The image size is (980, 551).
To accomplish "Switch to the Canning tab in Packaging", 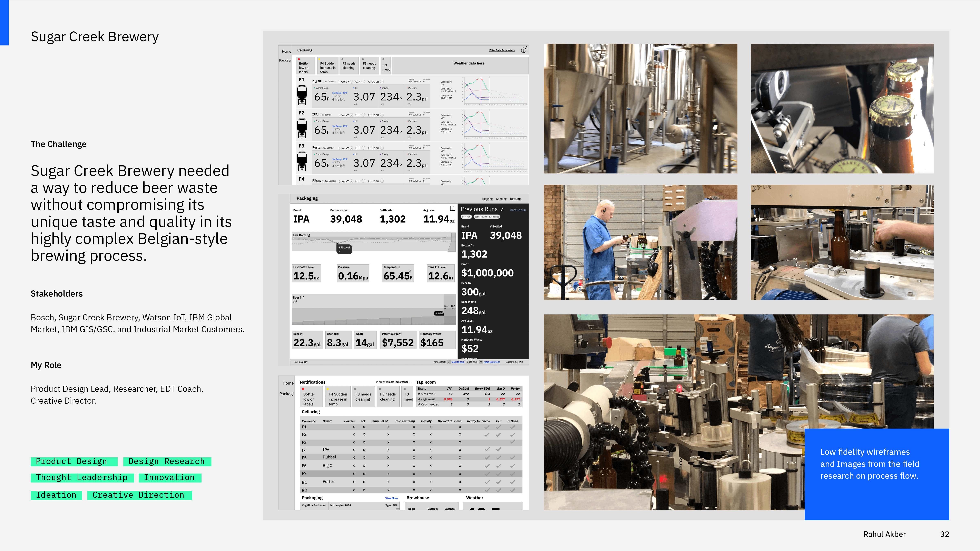I will pos(501,199).
